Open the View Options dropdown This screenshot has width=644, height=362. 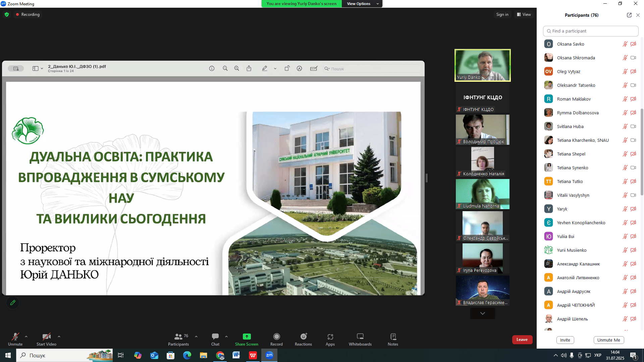coord(362,4)
